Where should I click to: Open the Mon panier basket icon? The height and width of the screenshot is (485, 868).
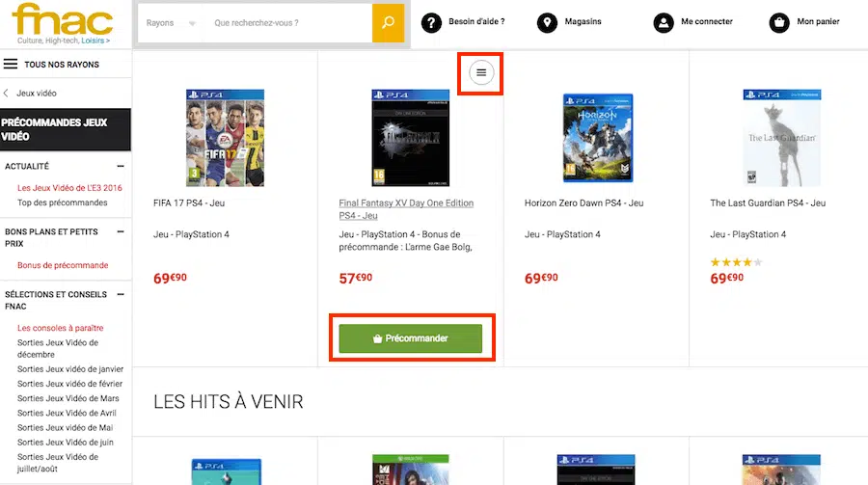tap(778, 23)
